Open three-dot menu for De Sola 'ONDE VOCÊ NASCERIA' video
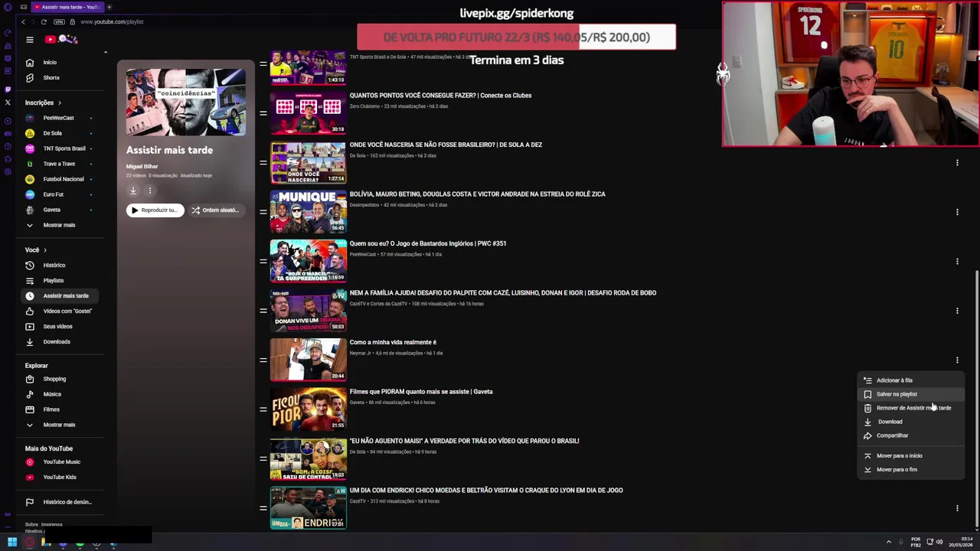980x551 pixels. [x=957, y=162]
